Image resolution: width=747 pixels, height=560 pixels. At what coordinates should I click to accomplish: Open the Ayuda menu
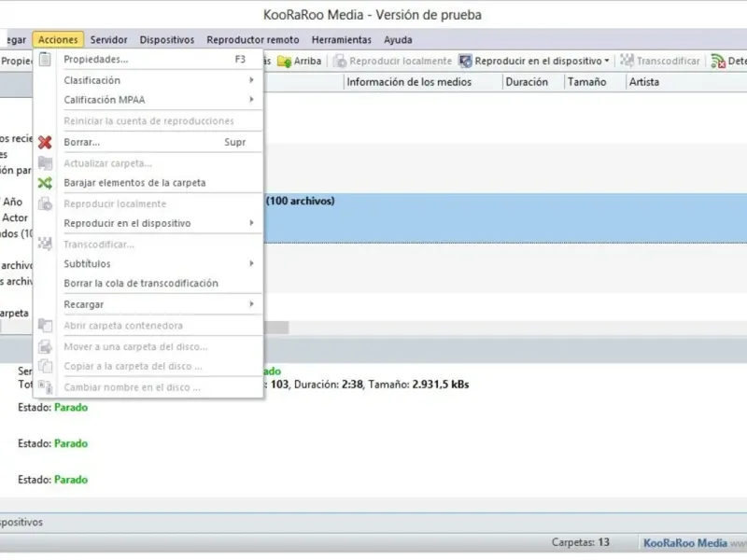pyautogui.click(x=398, y=39)
